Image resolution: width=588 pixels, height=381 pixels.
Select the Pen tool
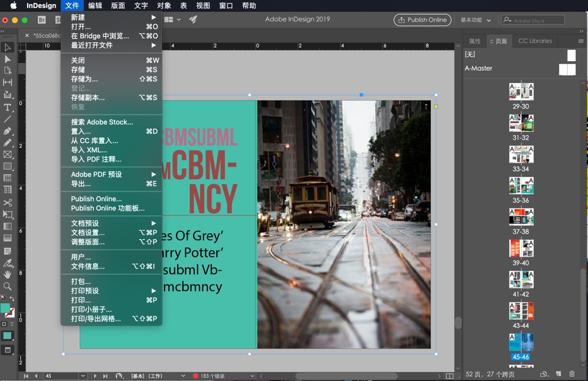coord(7,131)
